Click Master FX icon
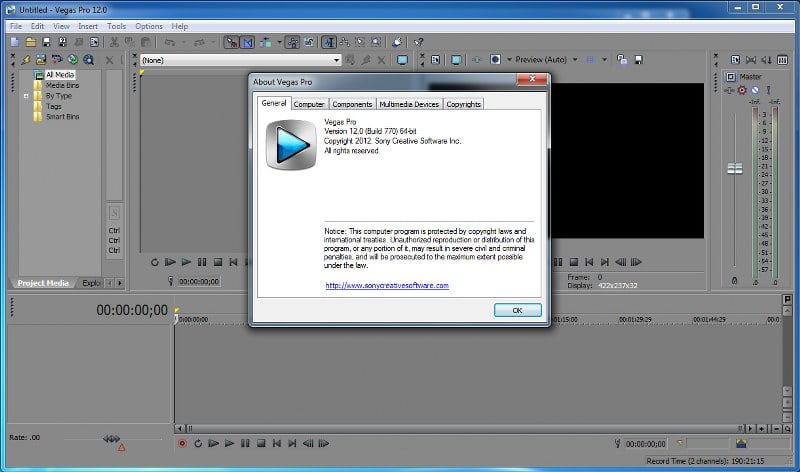800x472 pixels. tap(730, 90)
